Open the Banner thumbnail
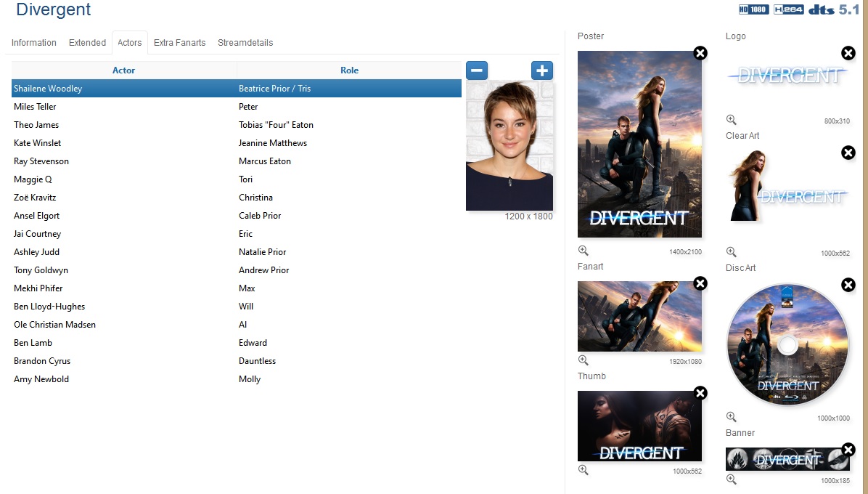The width and height of the screenshot is (868, 494). tap(787, 459)
